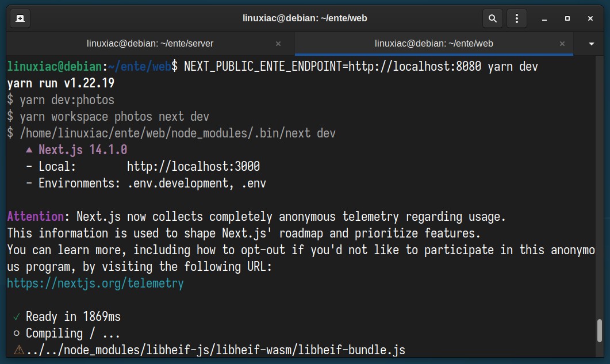This screenshot has width=610, height=364.
Task: Minimize the terminal window
Action: tap(544, 18)
